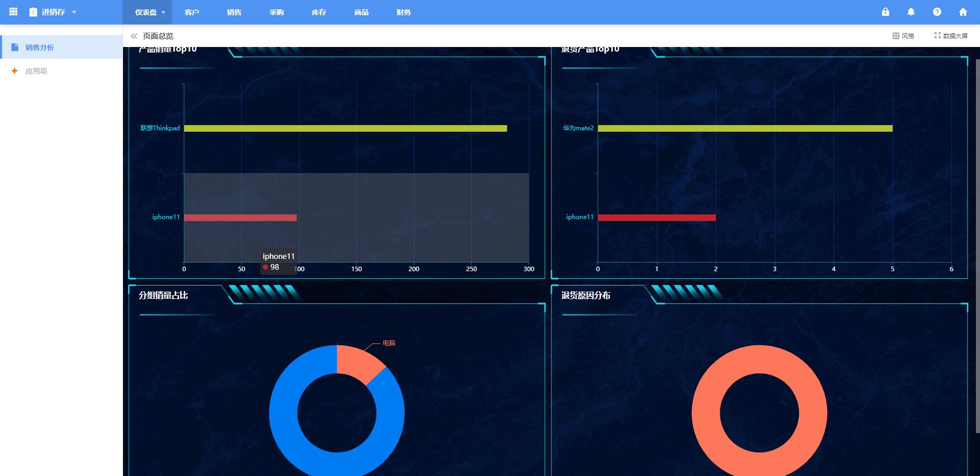Image resolution: width=980 pixels, height=476 pixels.
Task: Go to the 库存 menu
Action: pyautogui.click(x=319, y=12)
